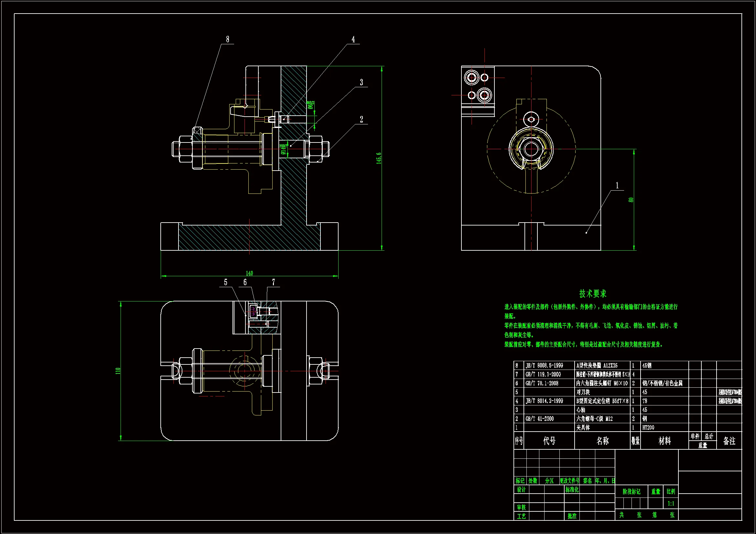Click the 80 dimension in side view
The height and width of the screenshot is (534, 756).
(631, 200)
